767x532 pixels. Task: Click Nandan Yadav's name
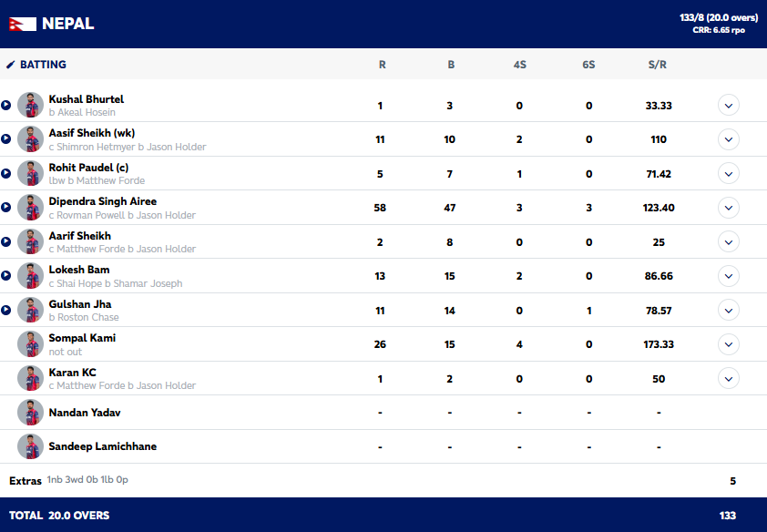click(x=85, y=413)
